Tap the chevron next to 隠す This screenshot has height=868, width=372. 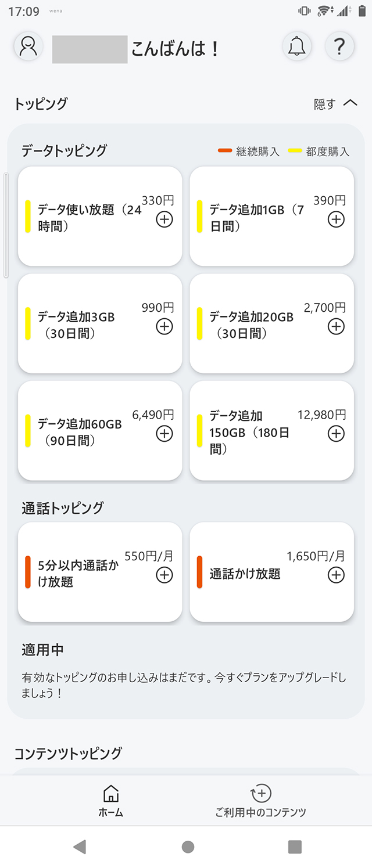[x=350, y=103]
